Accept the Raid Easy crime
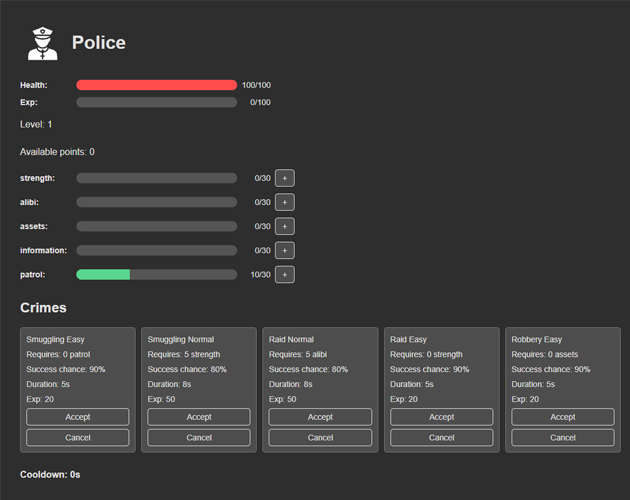630x500 pixels. (x=442, y=417)
